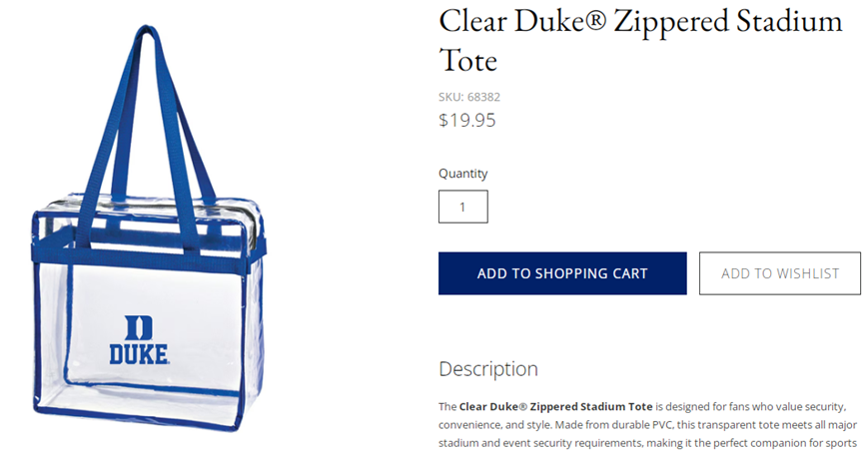This screenshot has width=868, height=452.
Task: Click the Duke logo on the tote
Action: 138,340
